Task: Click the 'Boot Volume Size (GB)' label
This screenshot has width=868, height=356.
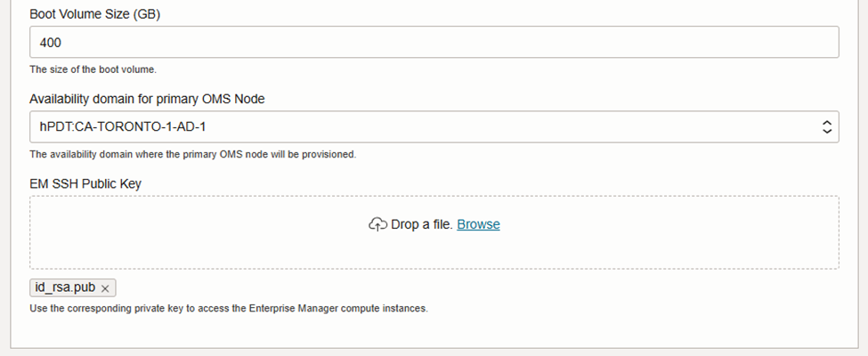Action: point(94,15)
